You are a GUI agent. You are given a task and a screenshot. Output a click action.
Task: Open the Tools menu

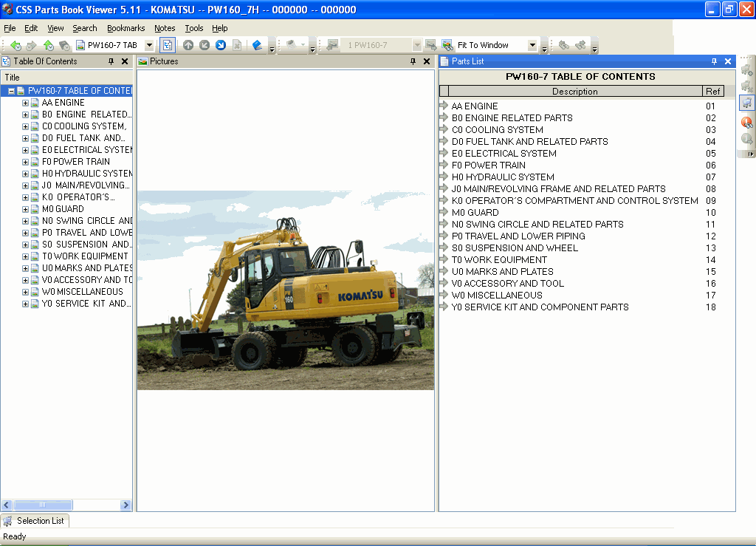pyautogui.click(x=194, y=29)
